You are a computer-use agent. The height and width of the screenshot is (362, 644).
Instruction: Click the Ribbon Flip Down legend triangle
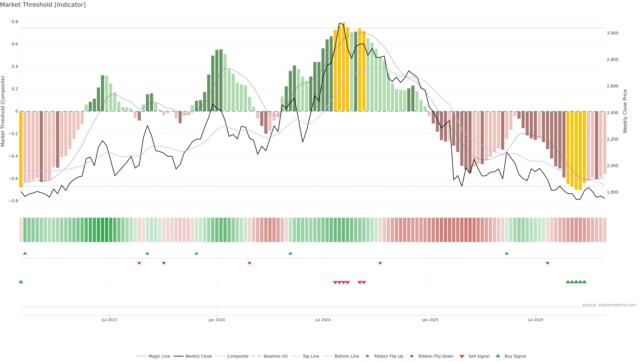412,356
